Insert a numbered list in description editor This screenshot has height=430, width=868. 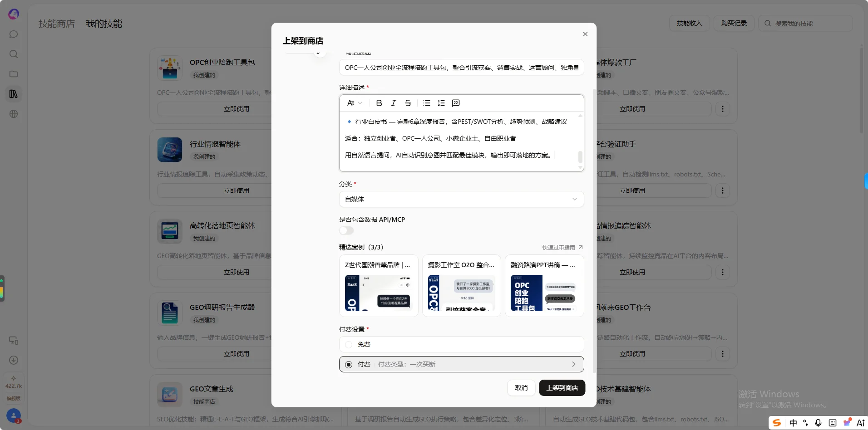pyautogui.click(x=441, y=103)
